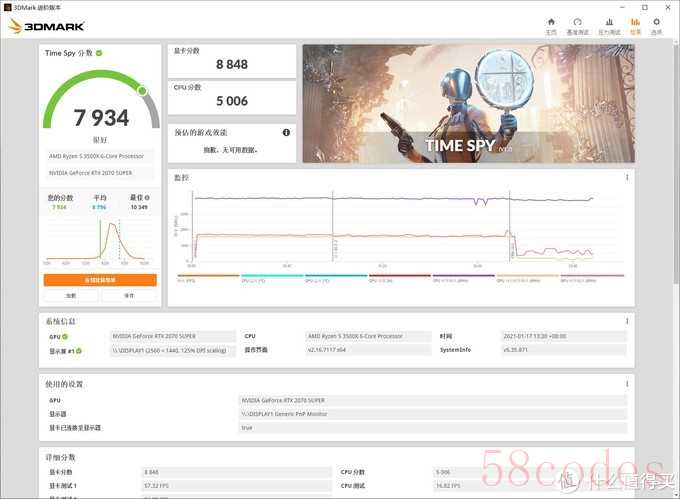
Task: Click the v2.16.7117 x64 interface version field
Action: tap(368, 350)
